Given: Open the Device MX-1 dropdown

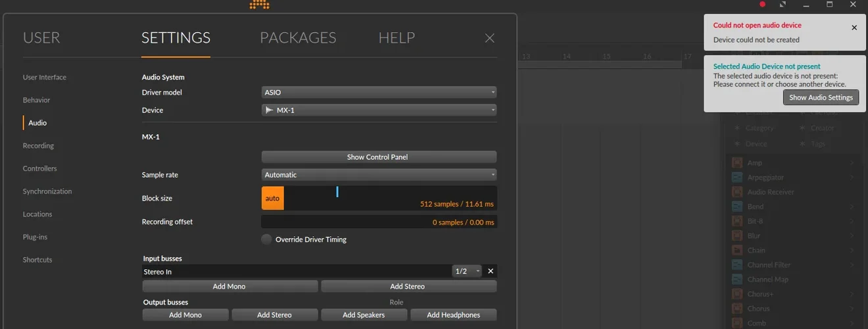Looking at the screenshot, I should (x=379, y=110).
